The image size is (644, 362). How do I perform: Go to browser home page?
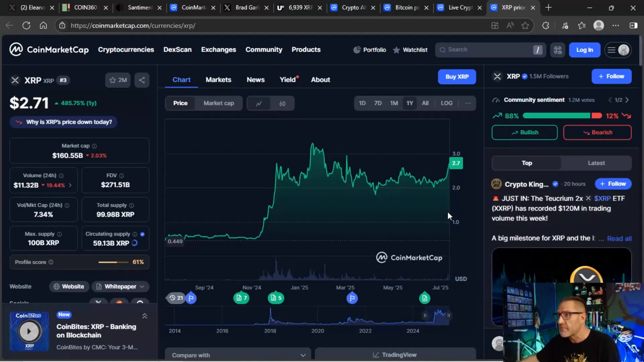43,25
